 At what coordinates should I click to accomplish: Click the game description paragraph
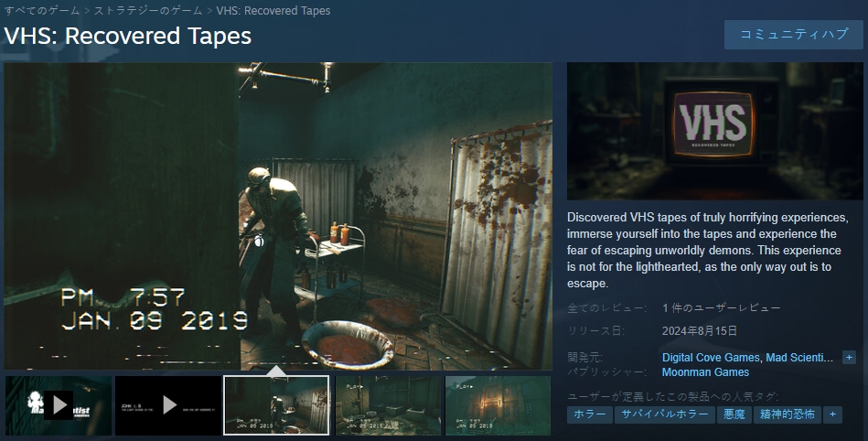707,250
